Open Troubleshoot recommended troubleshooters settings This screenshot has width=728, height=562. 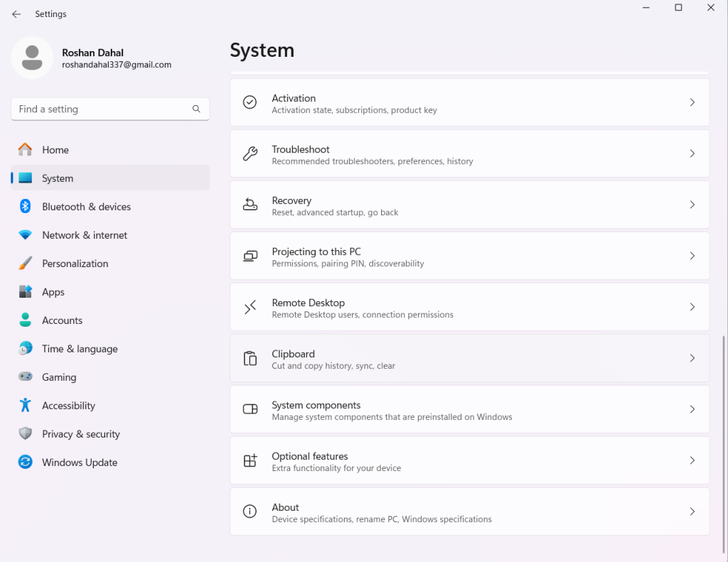(x=469, y=153)
